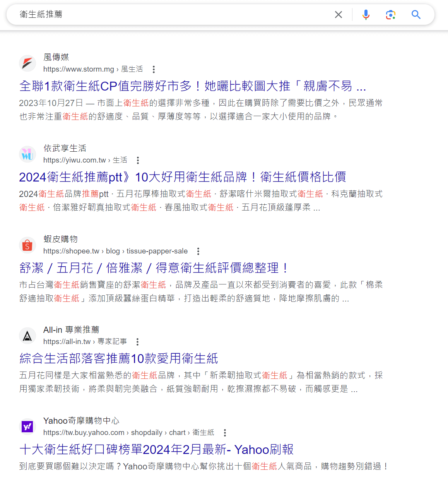This screenshot has height=488, width=448.
Task: Open more options for the all-in.tw result
Action: point(137,342)
